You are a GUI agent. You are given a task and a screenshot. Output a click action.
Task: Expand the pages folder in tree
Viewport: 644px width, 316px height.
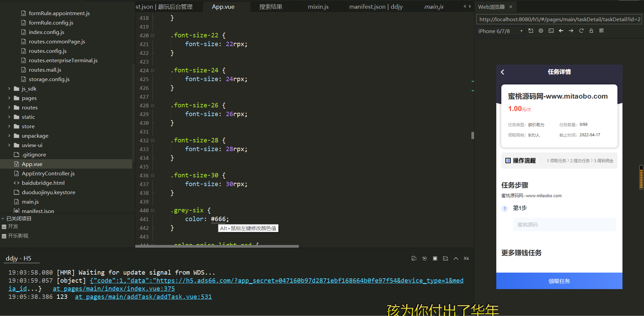tap(9, 98)
